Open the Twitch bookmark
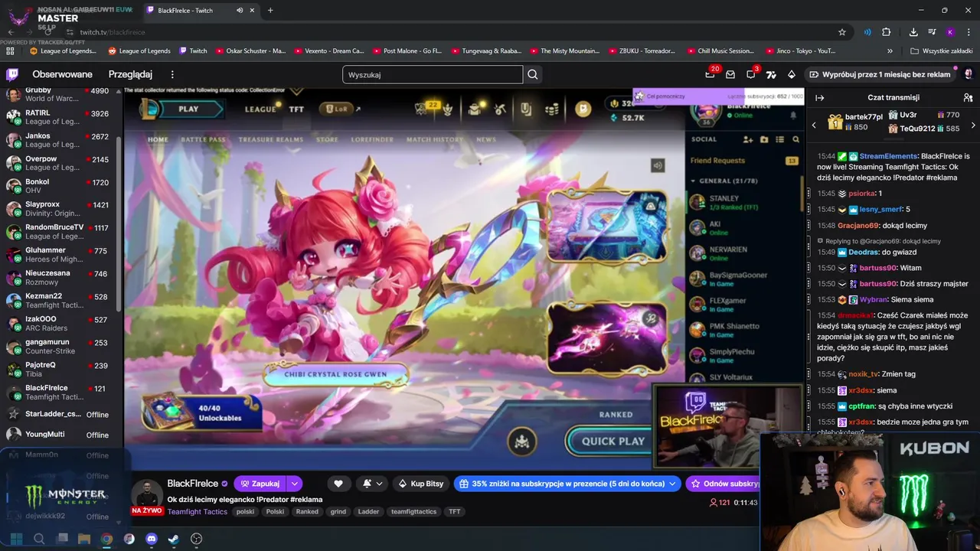 (193, 51)
